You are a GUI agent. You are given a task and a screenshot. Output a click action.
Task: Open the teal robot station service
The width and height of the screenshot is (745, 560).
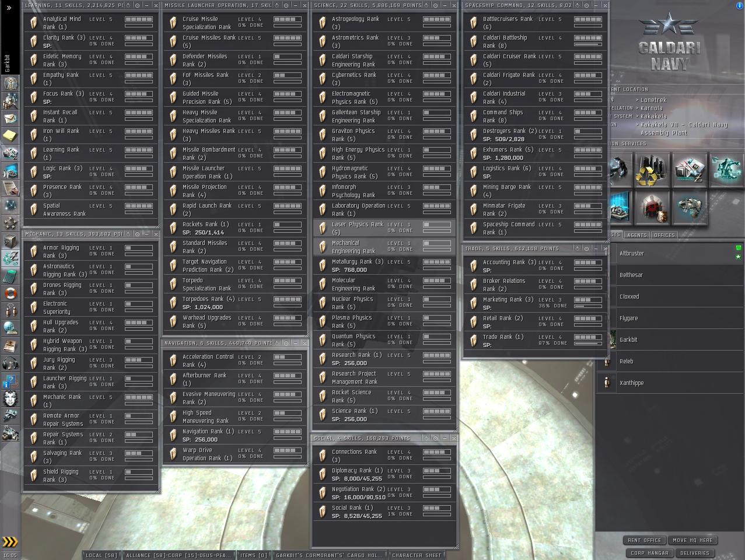726,170
